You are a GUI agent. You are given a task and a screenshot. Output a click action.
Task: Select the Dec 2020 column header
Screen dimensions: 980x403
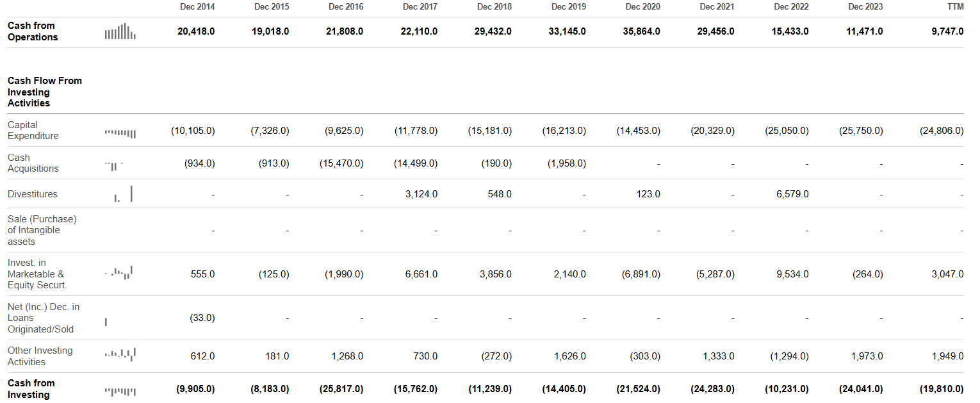tap(643, 7)
